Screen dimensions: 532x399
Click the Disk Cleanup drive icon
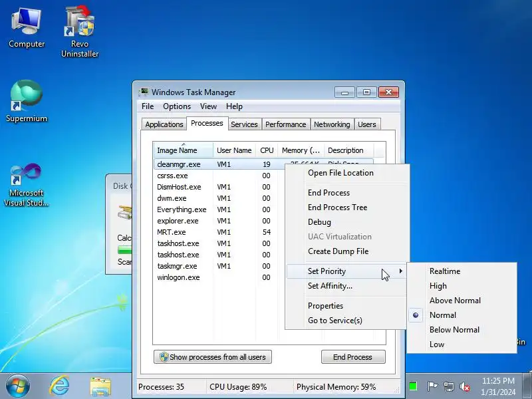click(x=125, y=212)
